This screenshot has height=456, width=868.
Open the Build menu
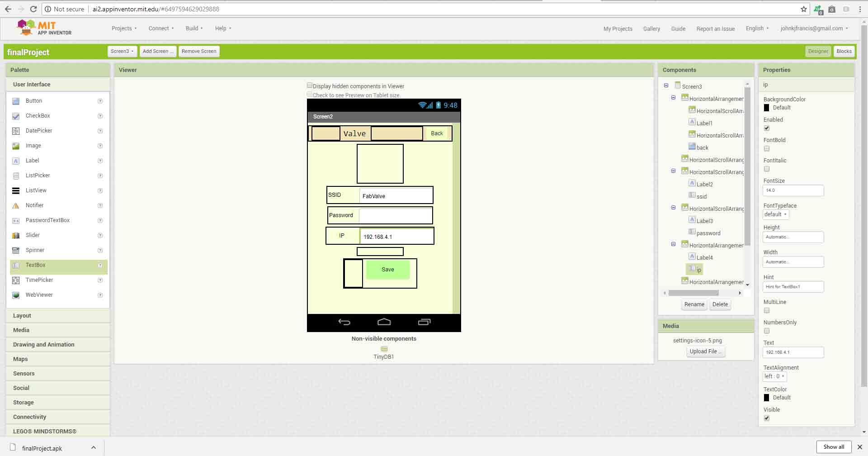(194, 28)
